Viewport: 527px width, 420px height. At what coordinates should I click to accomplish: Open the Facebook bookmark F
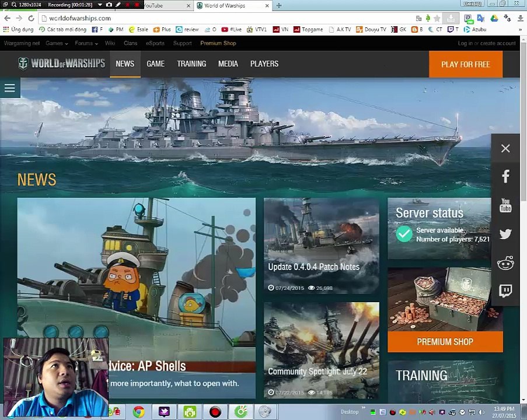[97, 30]
